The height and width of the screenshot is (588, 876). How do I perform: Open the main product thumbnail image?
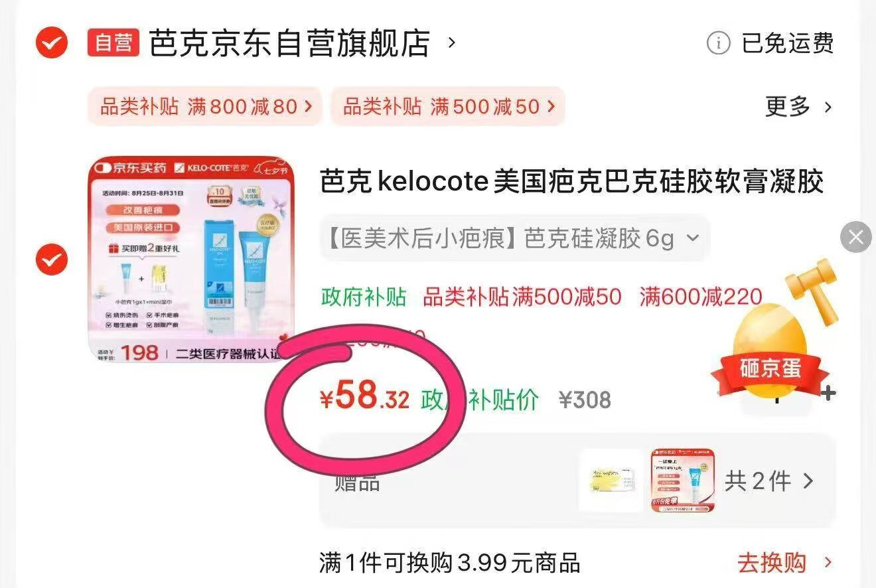(x=191, y=259)
